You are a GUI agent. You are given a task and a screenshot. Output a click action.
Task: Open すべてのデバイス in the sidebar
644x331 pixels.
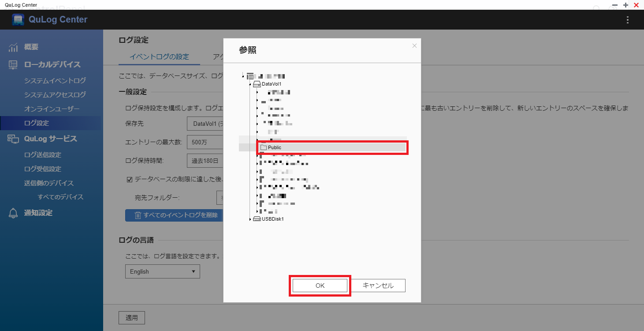coord(61,197)
